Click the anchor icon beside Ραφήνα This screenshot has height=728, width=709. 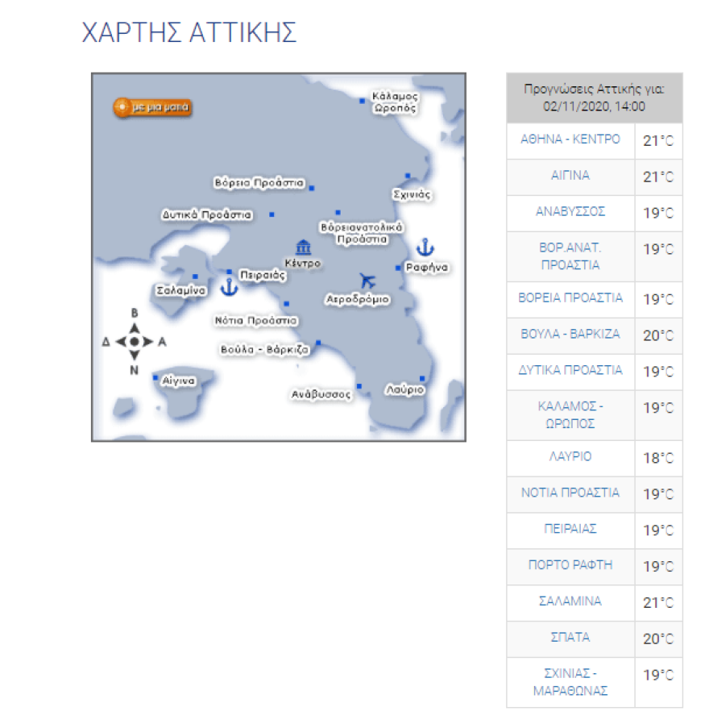(425, 246)
